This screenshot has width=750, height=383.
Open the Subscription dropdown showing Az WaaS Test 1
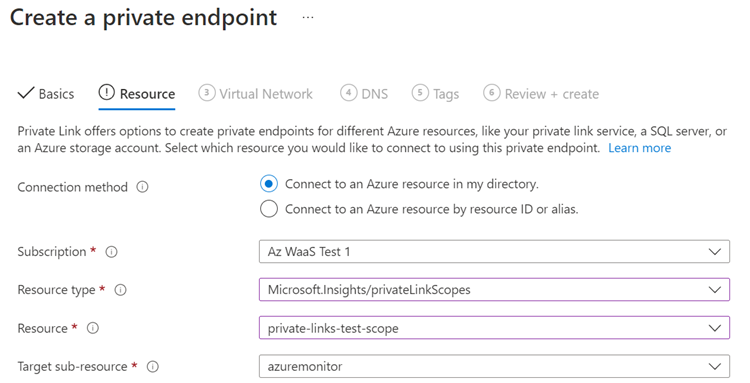coord(495,252)
